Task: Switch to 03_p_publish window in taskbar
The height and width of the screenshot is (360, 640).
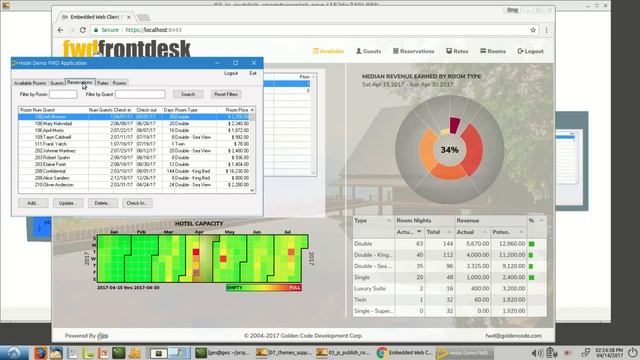Action: (344, 353)
